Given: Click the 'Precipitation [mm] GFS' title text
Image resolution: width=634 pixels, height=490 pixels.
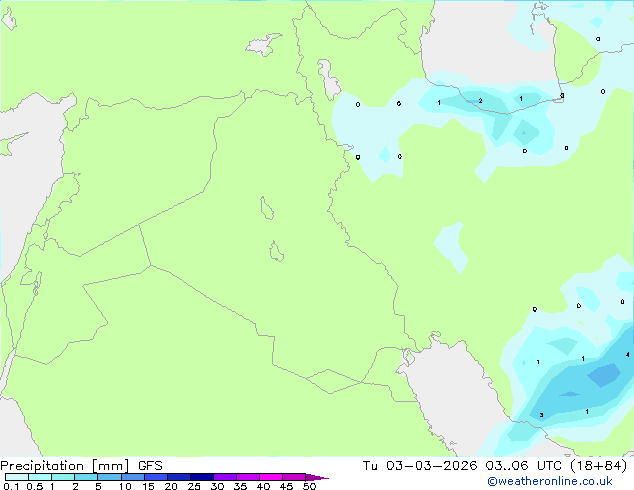Looking at the screenshot, I should 81,466.
